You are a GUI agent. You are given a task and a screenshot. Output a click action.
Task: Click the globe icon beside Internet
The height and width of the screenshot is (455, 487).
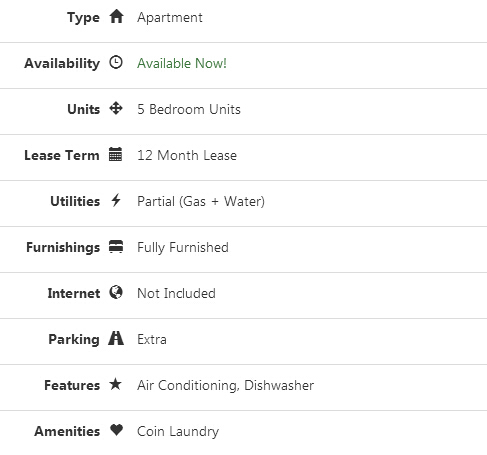(x=116, y=292)
